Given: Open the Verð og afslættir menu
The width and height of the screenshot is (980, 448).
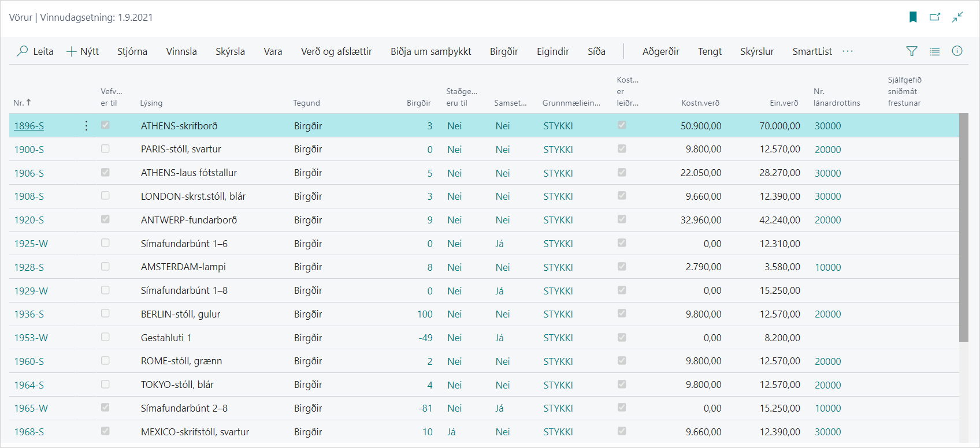Looking at the screenshot, I should click(336, 51).
